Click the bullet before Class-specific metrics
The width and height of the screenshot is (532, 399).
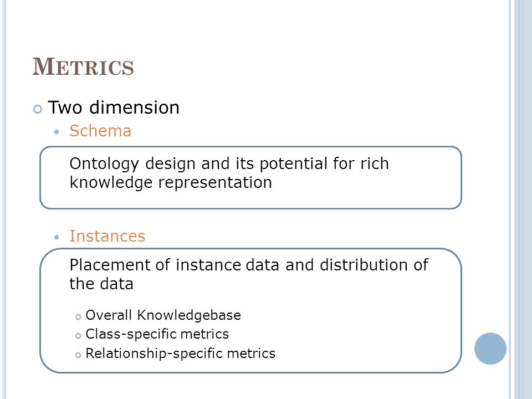[x=78, y=336]
